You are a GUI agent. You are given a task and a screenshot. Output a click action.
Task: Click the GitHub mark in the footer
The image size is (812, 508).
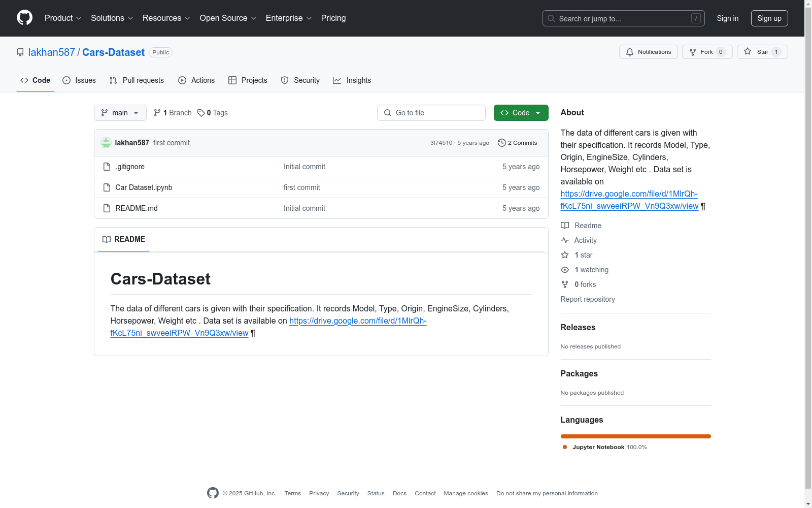[x=213, y=493]
